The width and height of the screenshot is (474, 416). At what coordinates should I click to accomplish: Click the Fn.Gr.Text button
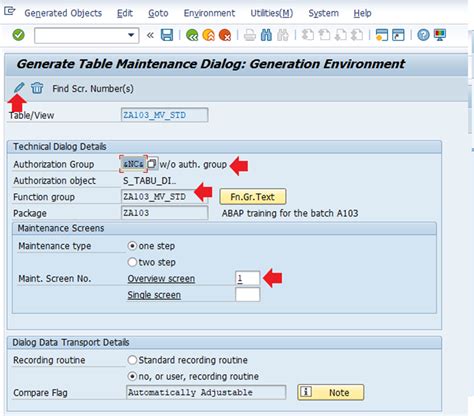click(253, 197)
